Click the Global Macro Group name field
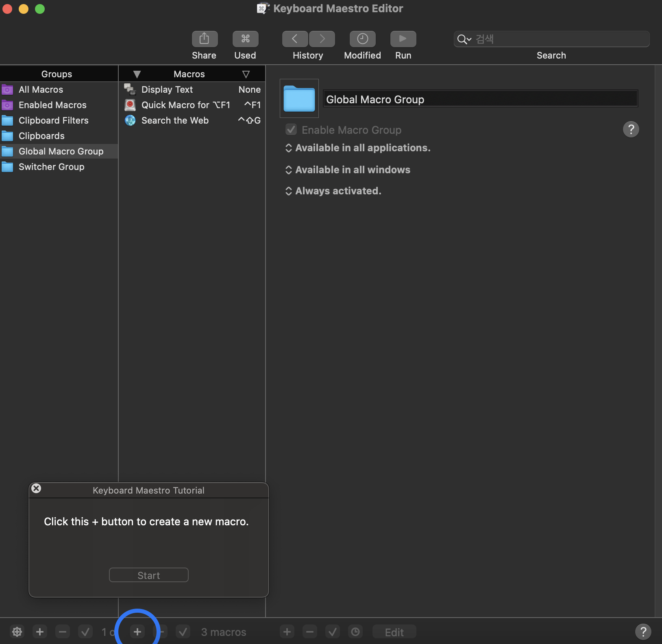The height and width of the screenshot is (644, 662). pos(480,99)
